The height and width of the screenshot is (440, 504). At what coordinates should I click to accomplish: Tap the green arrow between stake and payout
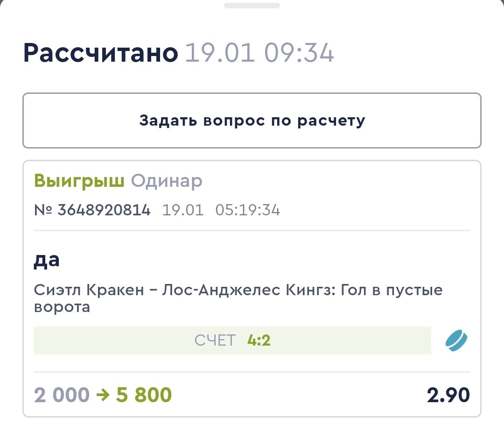pos(103,395)
